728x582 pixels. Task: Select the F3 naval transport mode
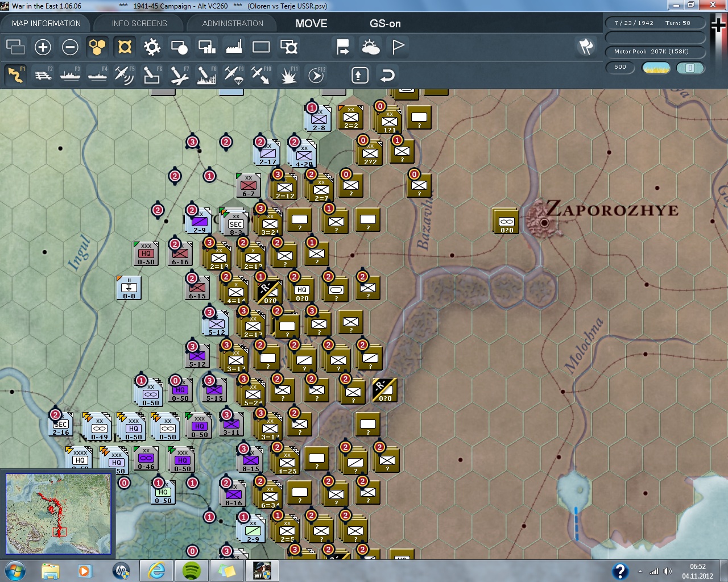pyautogui.click(x=70, y=75)
